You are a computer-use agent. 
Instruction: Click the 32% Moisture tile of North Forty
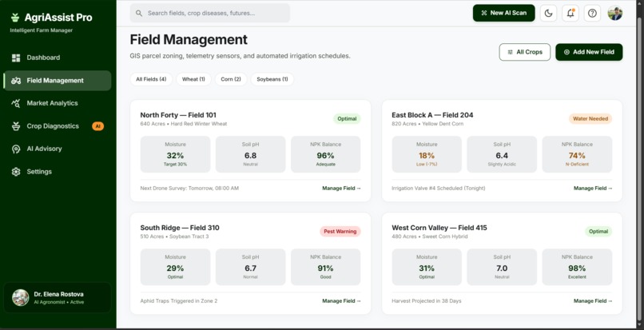175,154
